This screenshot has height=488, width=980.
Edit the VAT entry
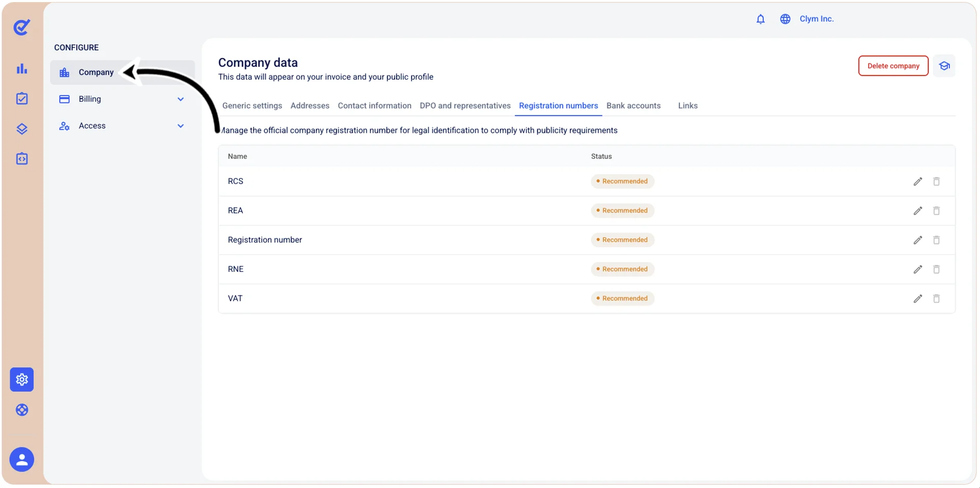click(918, 298)
